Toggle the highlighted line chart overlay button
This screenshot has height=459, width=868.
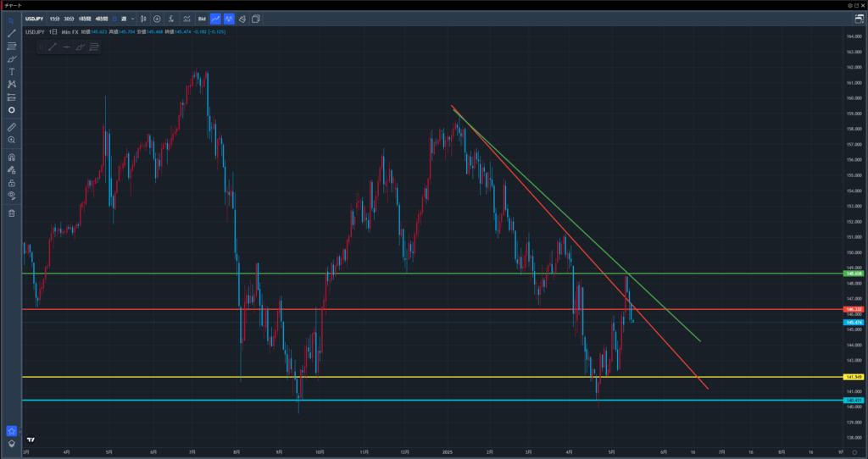215,19
